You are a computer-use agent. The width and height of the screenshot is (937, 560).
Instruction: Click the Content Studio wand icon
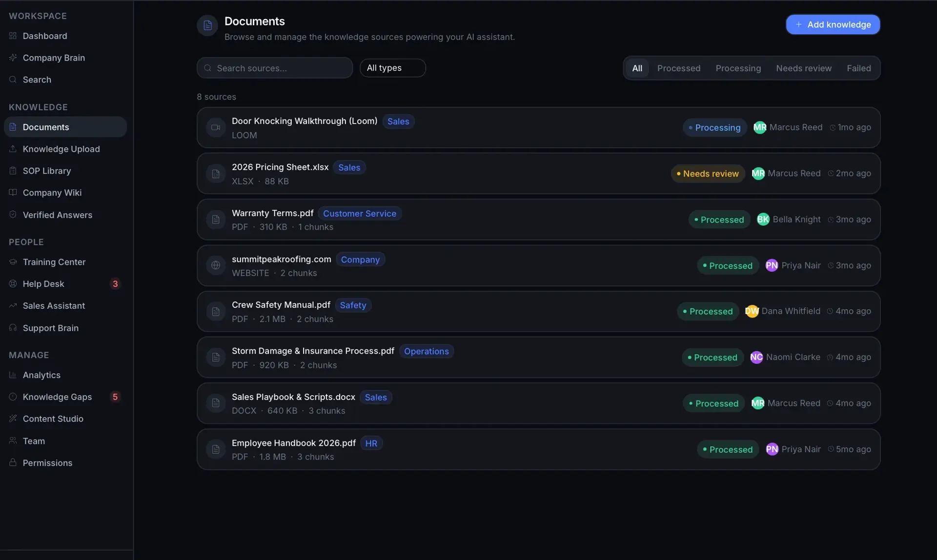point(13,419)
